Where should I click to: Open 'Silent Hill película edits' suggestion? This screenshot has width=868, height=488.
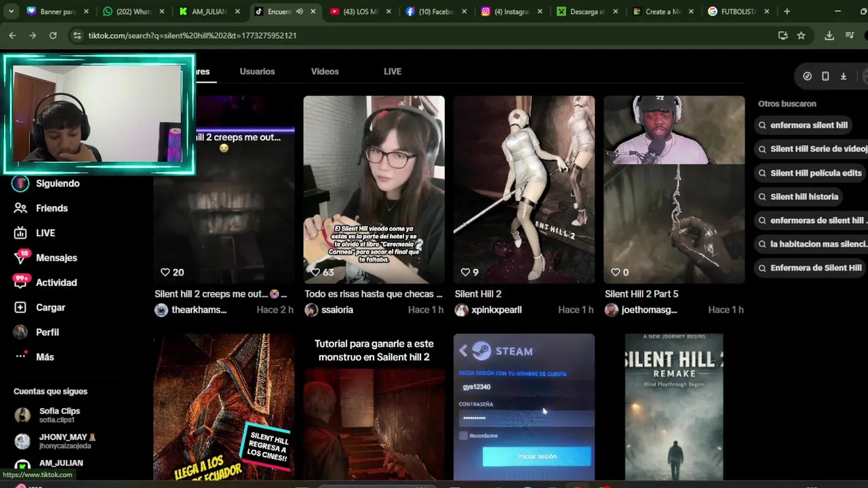click(811, 173)
